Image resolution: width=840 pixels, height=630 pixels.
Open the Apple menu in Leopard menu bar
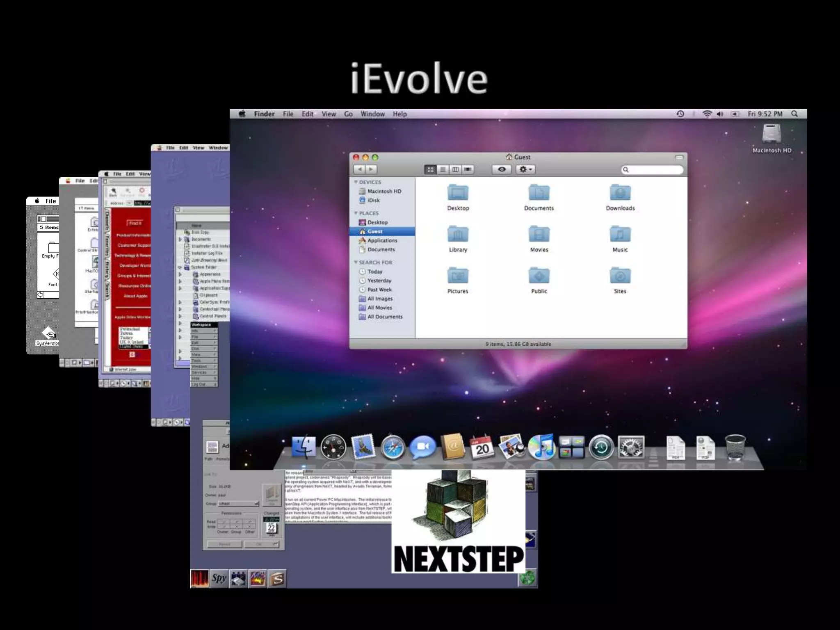point(242,114)
